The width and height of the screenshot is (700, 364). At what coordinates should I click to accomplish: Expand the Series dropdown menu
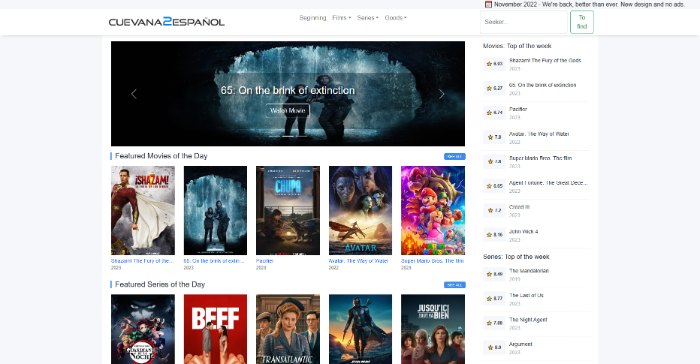[x=367, y=18]
